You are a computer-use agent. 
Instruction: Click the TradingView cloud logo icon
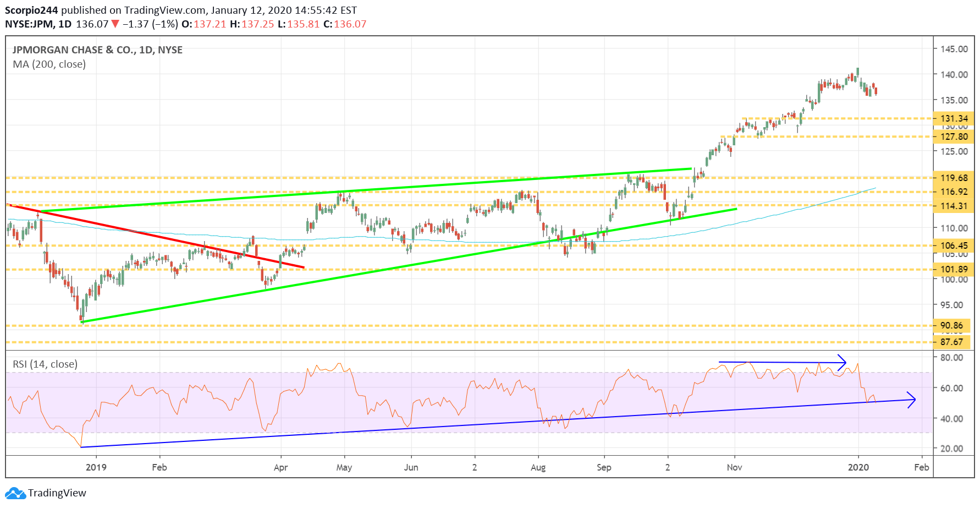[x=15, y=493]
